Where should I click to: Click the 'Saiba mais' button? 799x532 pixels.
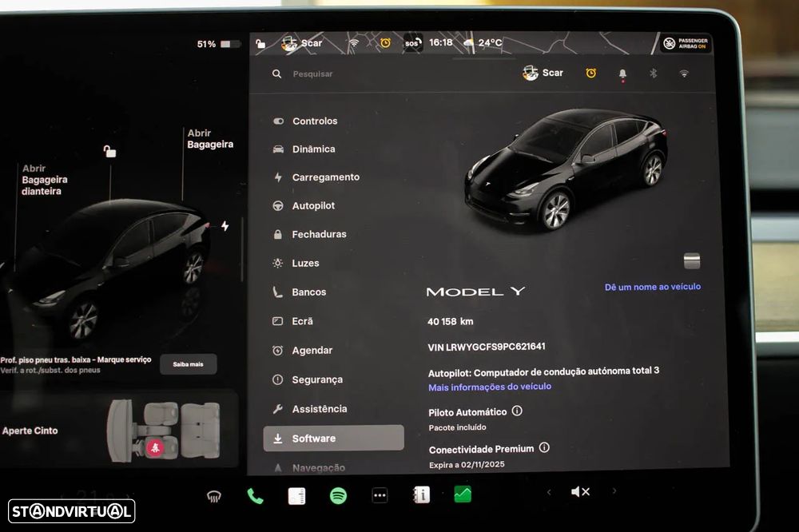(188, 364)
